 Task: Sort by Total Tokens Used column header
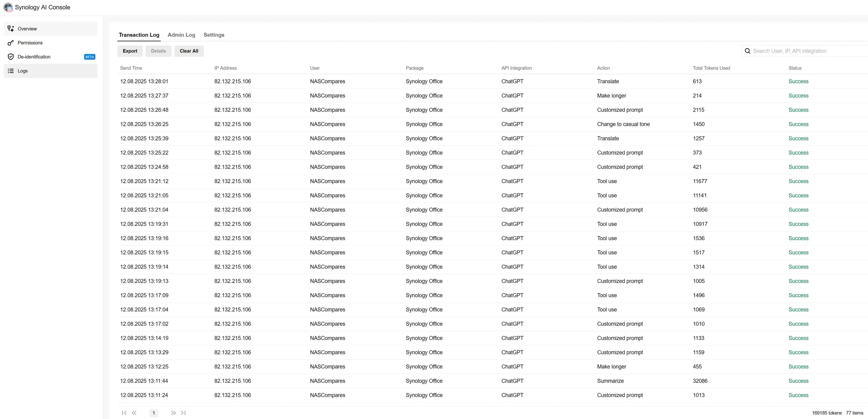point(711,68)
